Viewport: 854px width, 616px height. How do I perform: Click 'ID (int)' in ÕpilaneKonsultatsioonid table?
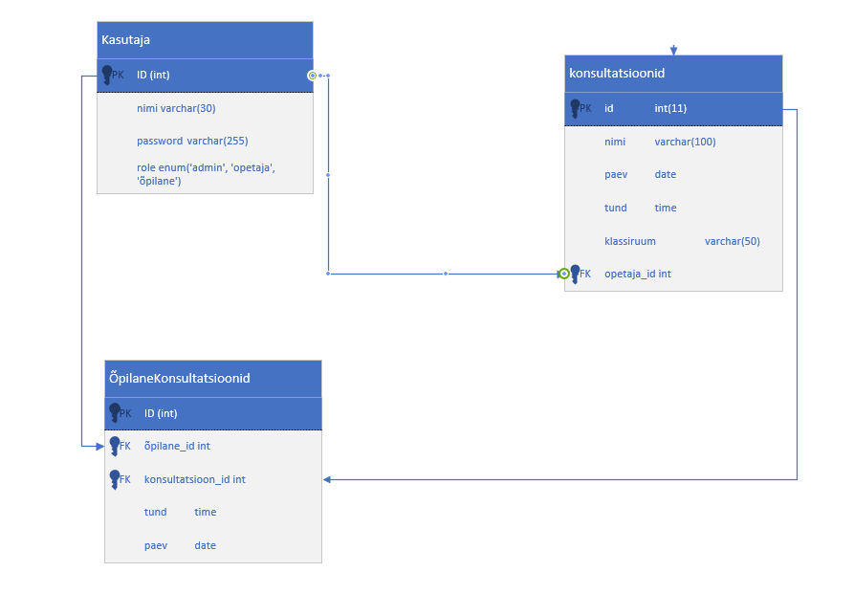click(x=161, y=413)
